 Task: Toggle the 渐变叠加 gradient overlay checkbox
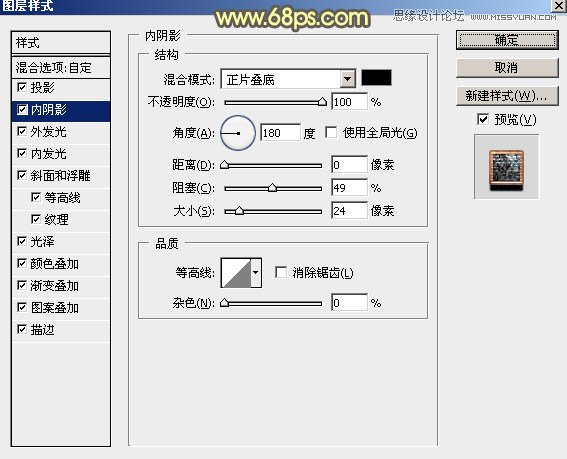(22, 285)
